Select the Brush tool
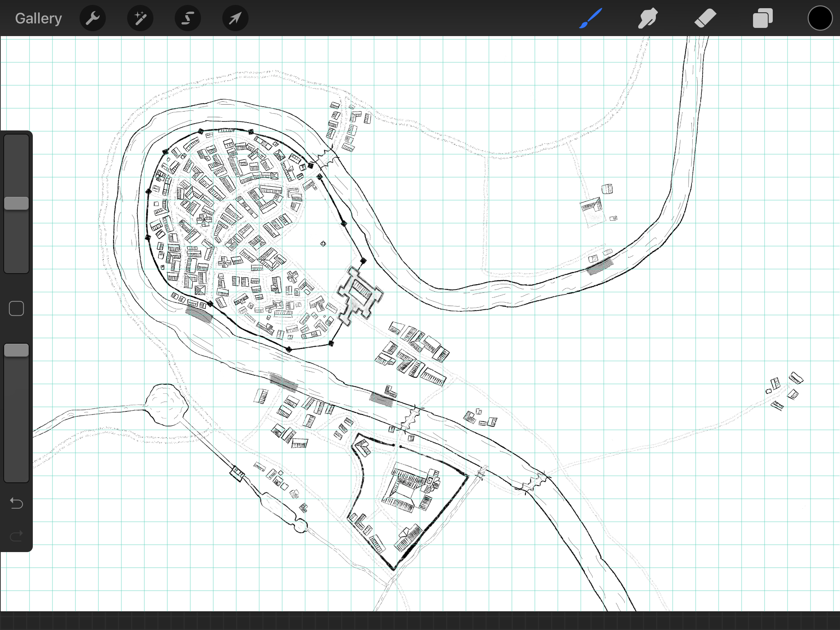Viewport: 840px width, 630px height. click(x=591, y=18)
